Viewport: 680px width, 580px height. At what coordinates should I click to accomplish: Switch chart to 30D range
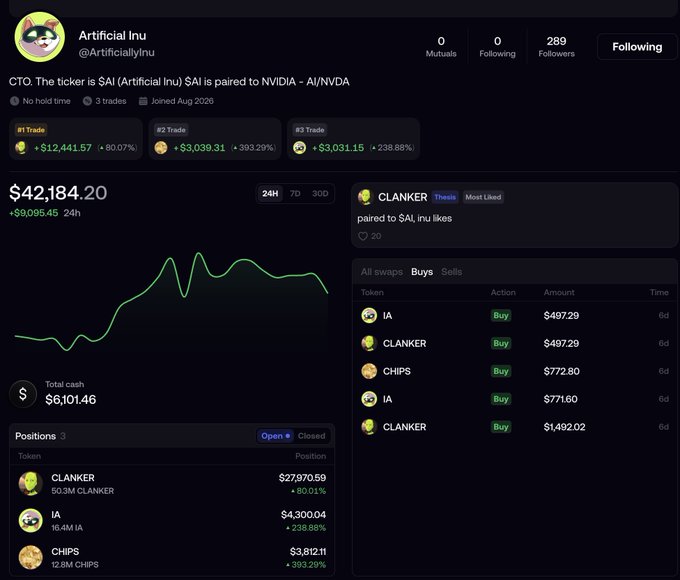click(x=320, y=193)
